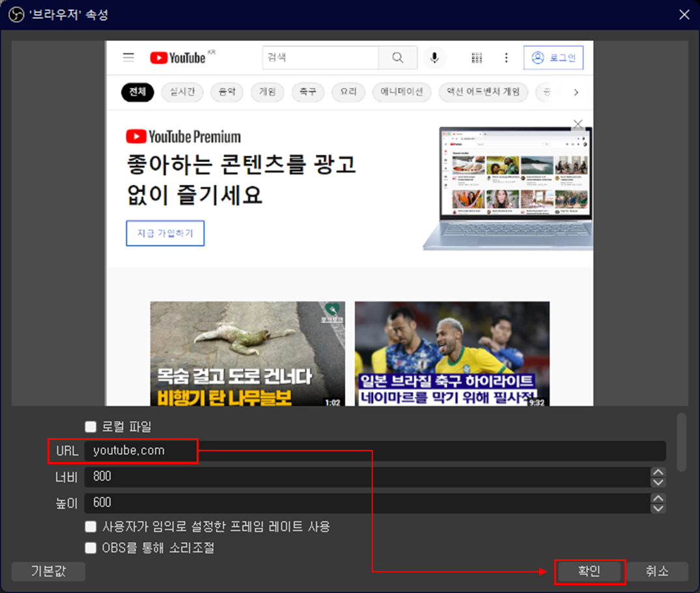Select the 요리 category chip
Screen dimensions: 700x593
pos(348,92)
